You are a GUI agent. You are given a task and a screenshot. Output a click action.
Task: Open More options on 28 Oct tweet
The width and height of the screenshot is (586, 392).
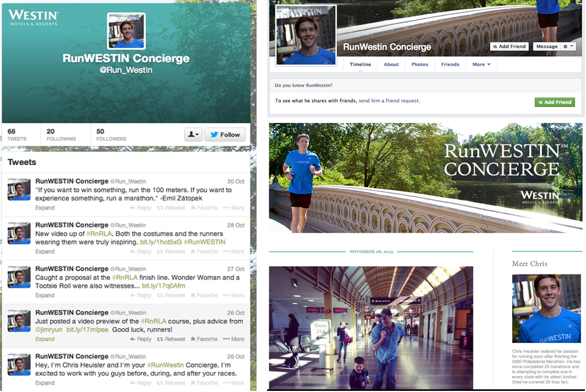click(x=233, y=251)
